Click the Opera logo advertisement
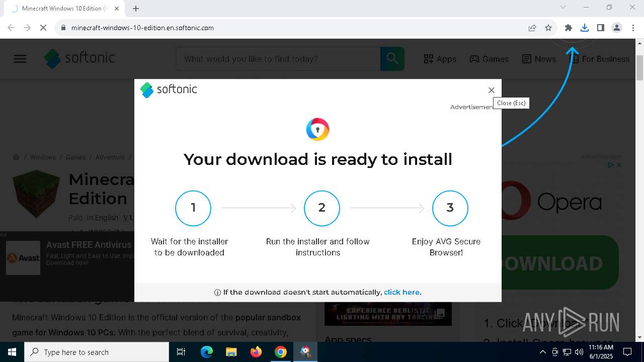Viewport: 644px width, 362px height. [552, 201]
